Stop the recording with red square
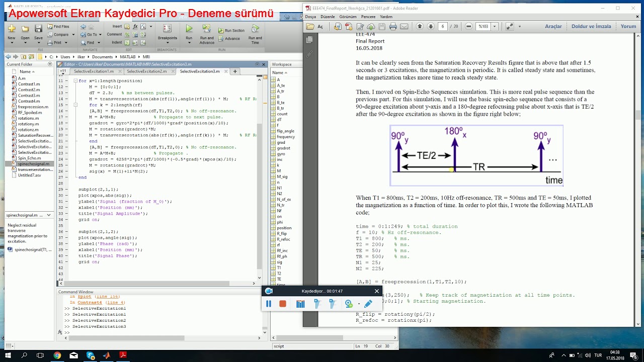Viewport: 644px width, 362px height. point(283,304)
